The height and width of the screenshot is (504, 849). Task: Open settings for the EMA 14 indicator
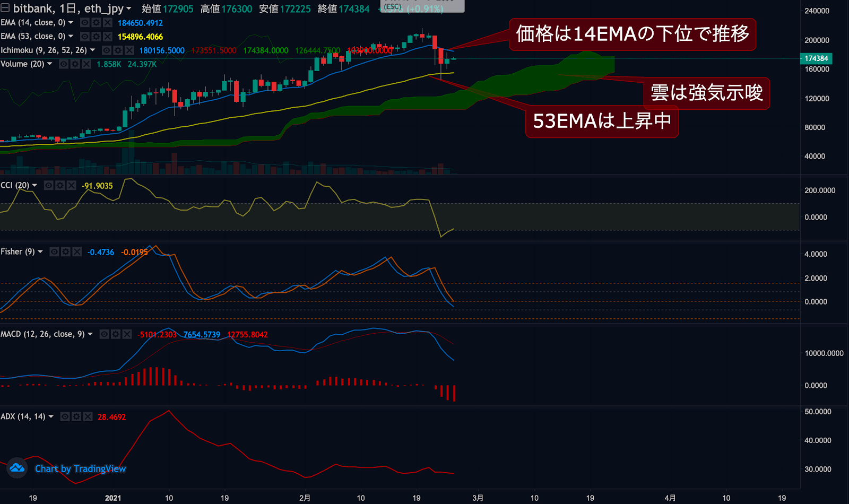pos(96,23)
